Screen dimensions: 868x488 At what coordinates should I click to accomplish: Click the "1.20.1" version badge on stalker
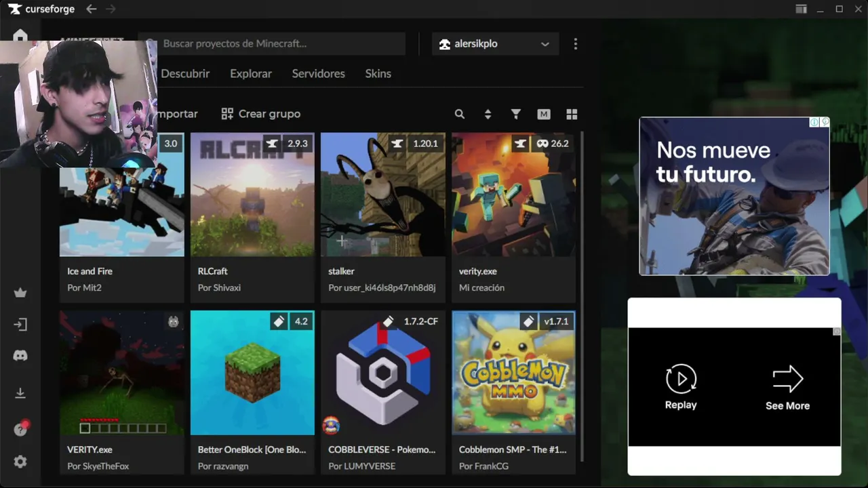click(425, 144)
